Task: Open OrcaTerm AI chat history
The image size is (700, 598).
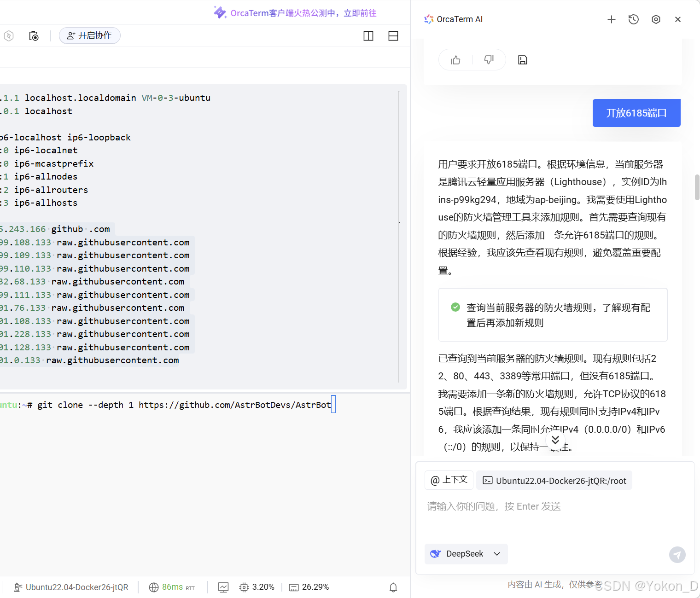Action: coord(634,19)
